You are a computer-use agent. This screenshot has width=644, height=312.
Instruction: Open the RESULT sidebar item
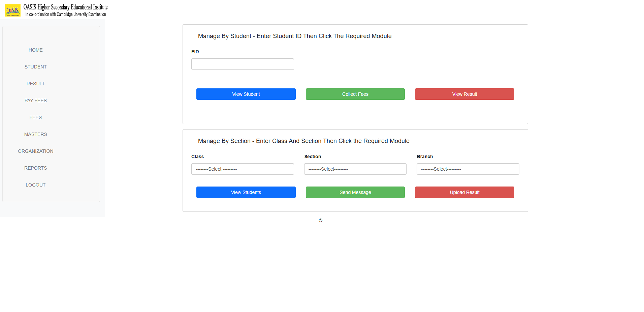point(35,84)
